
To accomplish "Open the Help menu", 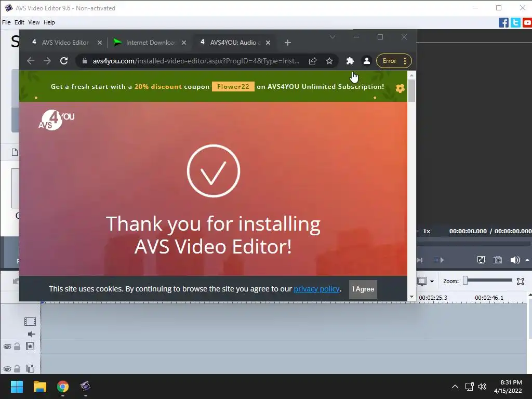I will coord(49,22).
